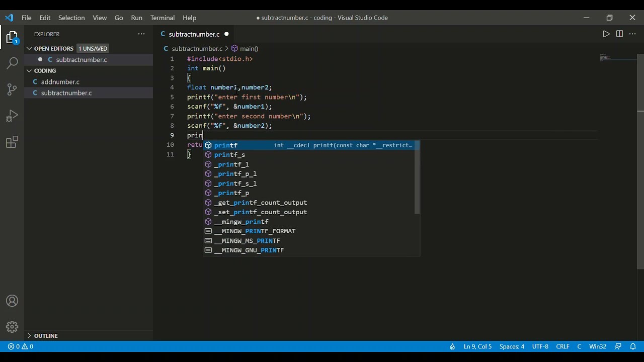The height and width of the screenshot is (362, 644).
Task: Choose printf_s from the suggestion list
Action: point(308,155)
